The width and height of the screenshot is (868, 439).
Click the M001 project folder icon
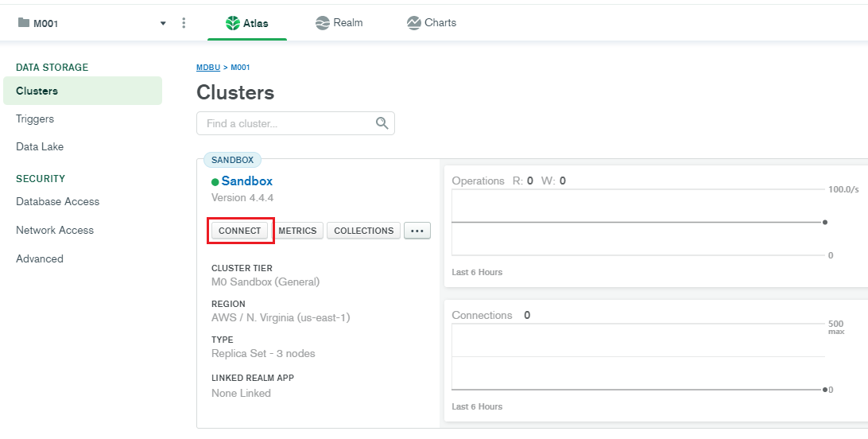coord(23,23)
